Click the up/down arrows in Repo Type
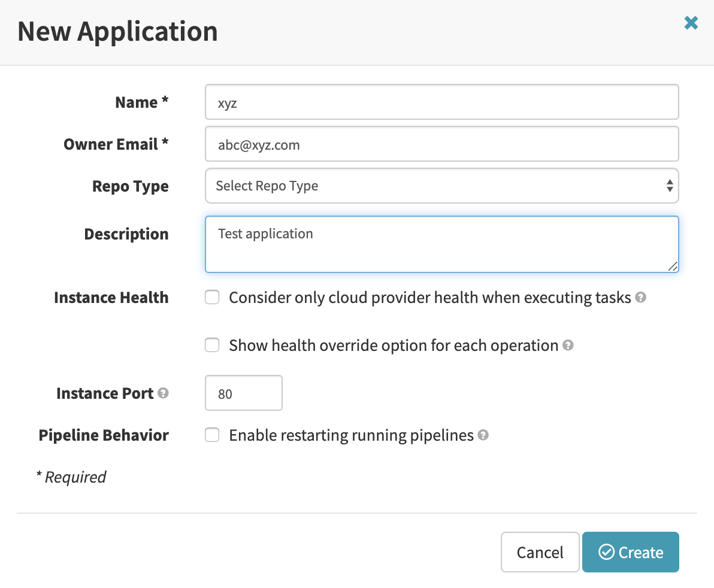This screenshot has width=714, height=588. (669, 186)
